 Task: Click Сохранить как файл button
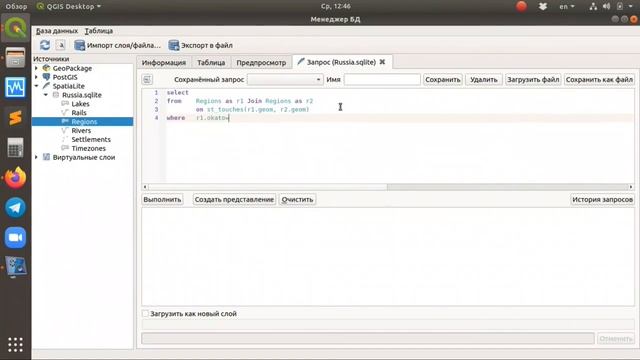[599, 80]
